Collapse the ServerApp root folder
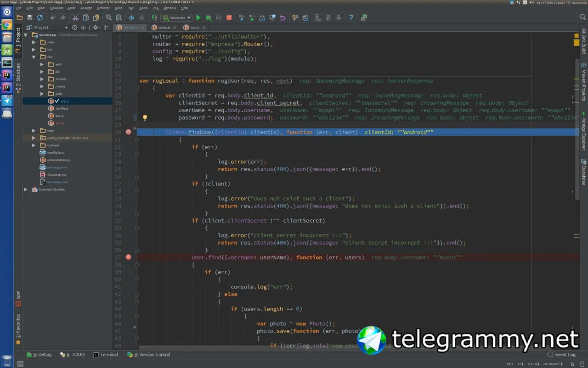This screenshot has width=588, height=368. [x=26, y=35]
